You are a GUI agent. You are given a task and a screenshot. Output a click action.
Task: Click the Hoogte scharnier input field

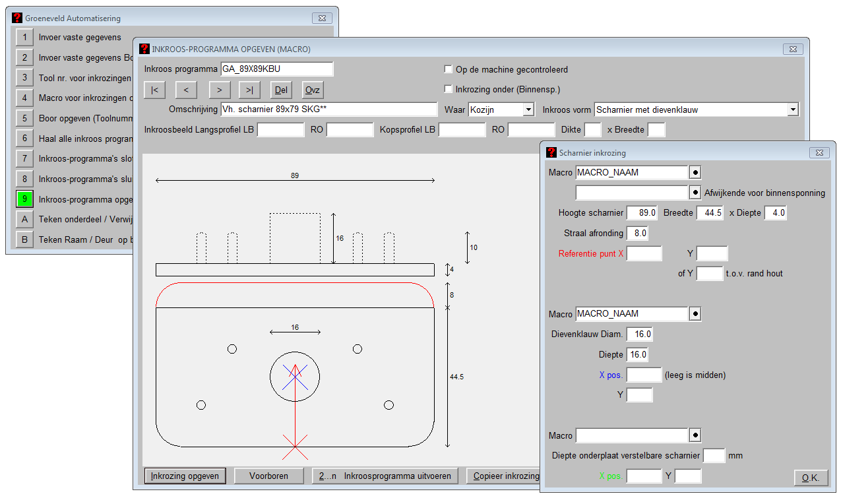click(x=642, y=213)
